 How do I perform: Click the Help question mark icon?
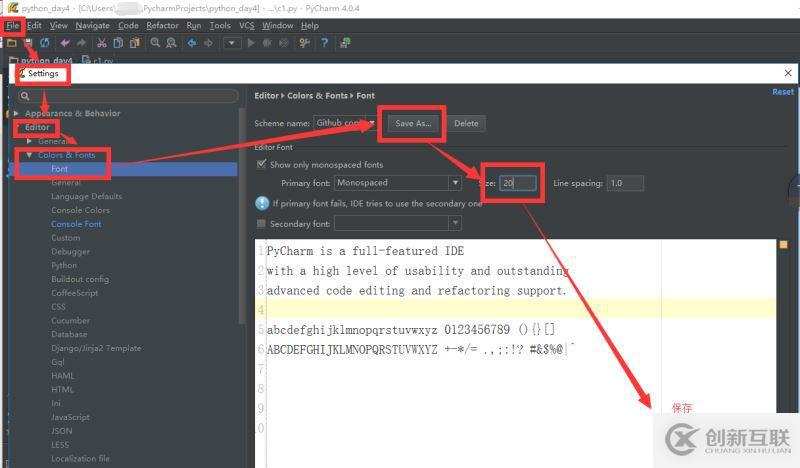point(324,43)
